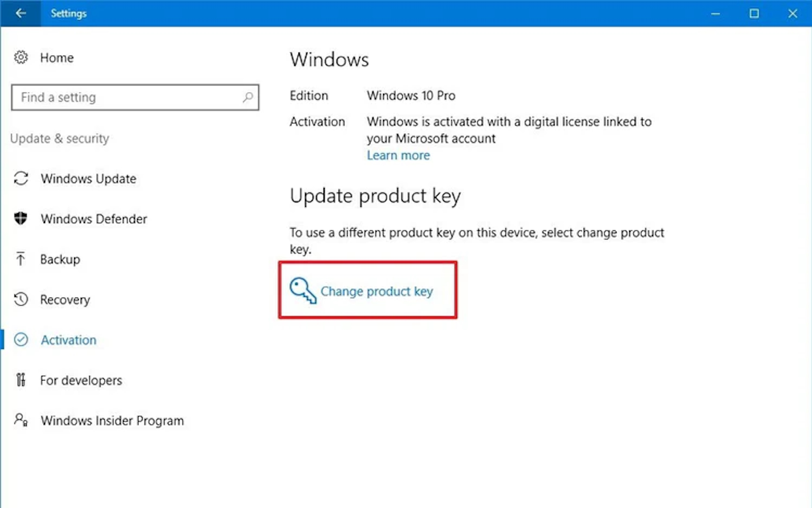Click the search magnifier in Find a setting
Image resolution: width=812 pixels, height=508 pixels.
click(248, 97)
